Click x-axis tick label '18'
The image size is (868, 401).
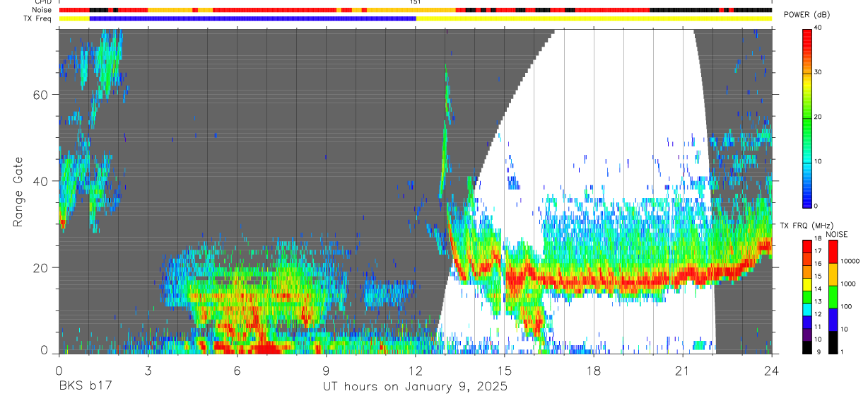[x=594, y=370]
